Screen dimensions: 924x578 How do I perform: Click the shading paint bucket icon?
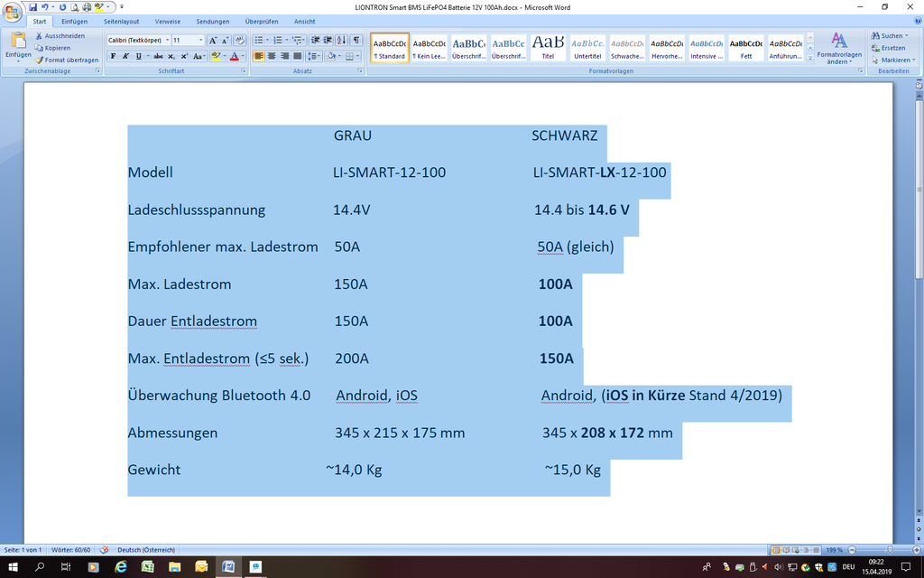click(x=330, y=56)
